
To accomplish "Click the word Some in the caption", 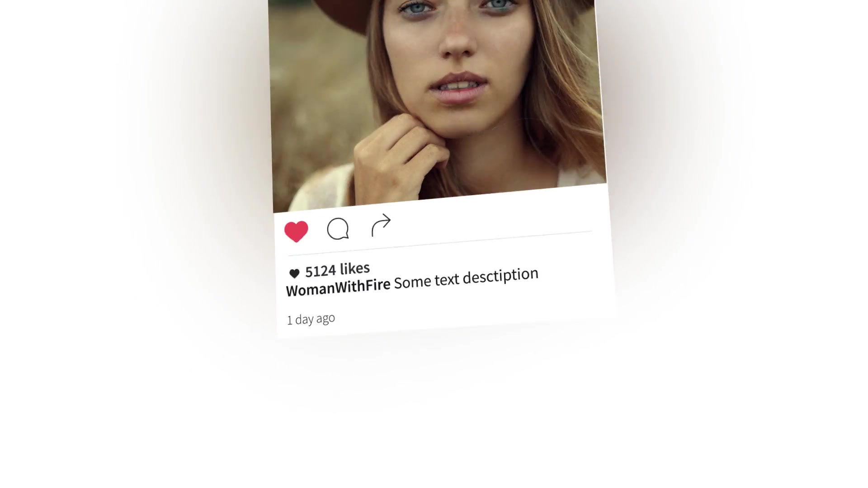I will [x=412, y=282].
